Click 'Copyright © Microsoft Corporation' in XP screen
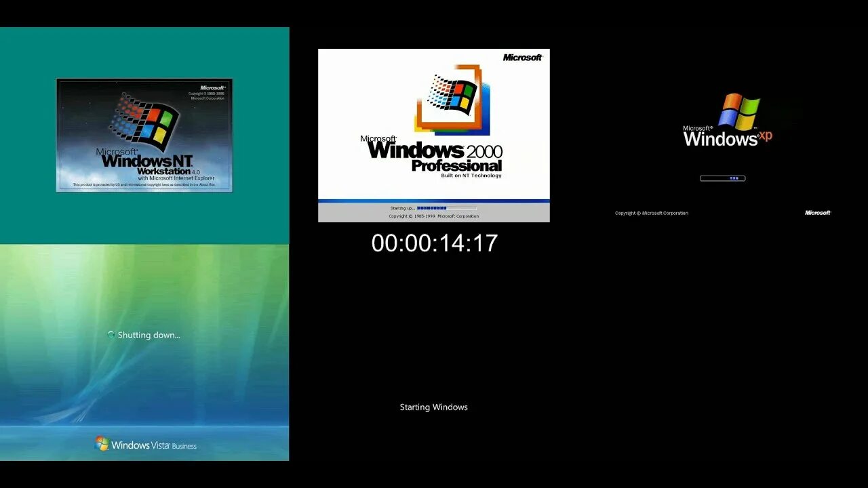Screen dimensions: 868x488 pyautogui.click(x=652, y=213)
